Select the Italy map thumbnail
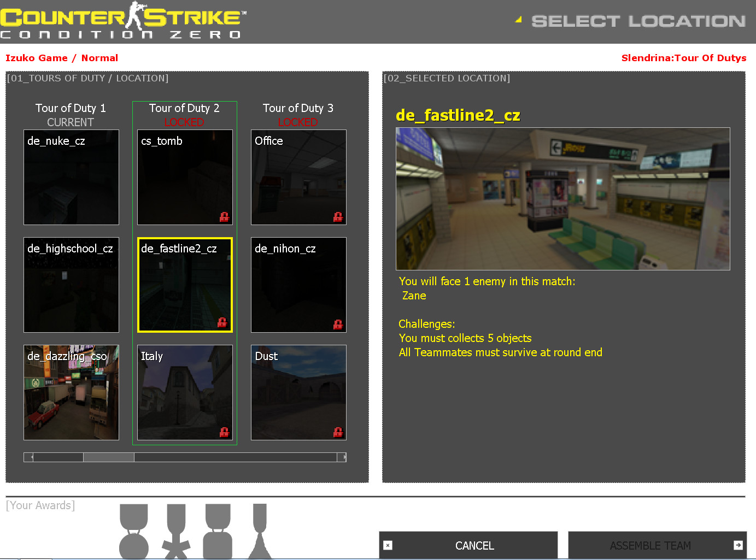 click(x=185, y=392)
